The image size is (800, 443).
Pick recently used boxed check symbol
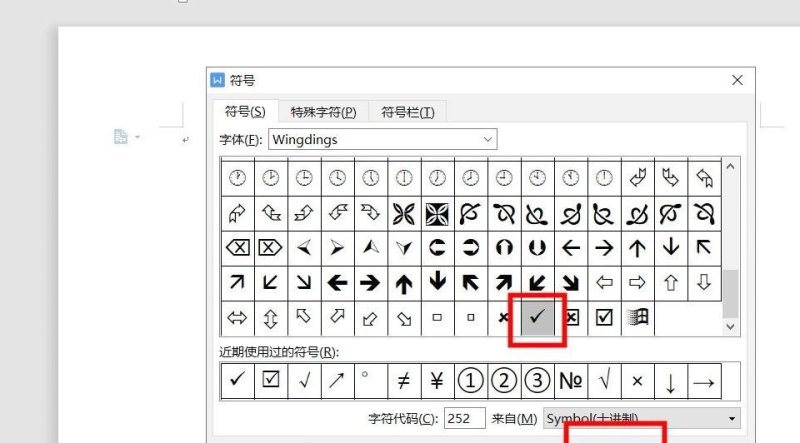tap(270, 380)
